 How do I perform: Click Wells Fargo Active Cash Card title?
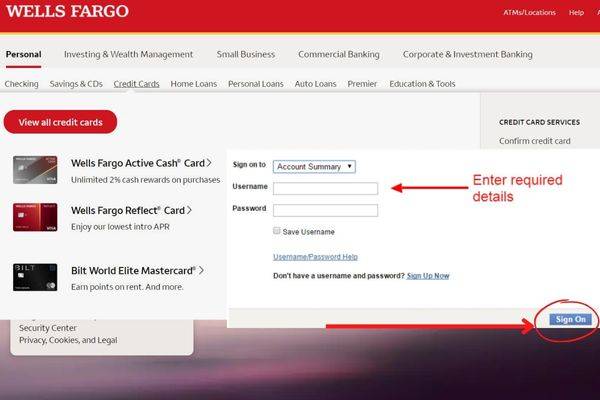point(138,163)
